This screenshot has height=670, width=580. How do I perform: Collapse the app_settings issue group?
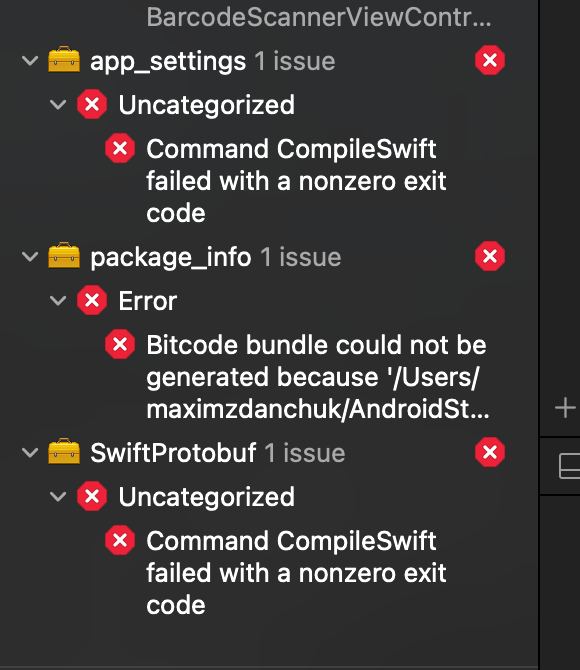point(30,61)
